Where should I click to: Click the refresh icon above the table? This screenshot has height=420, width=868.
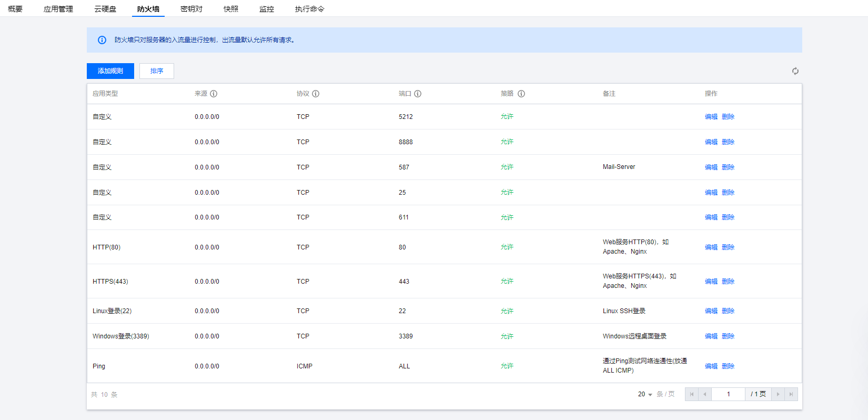[x=795, y=71]
